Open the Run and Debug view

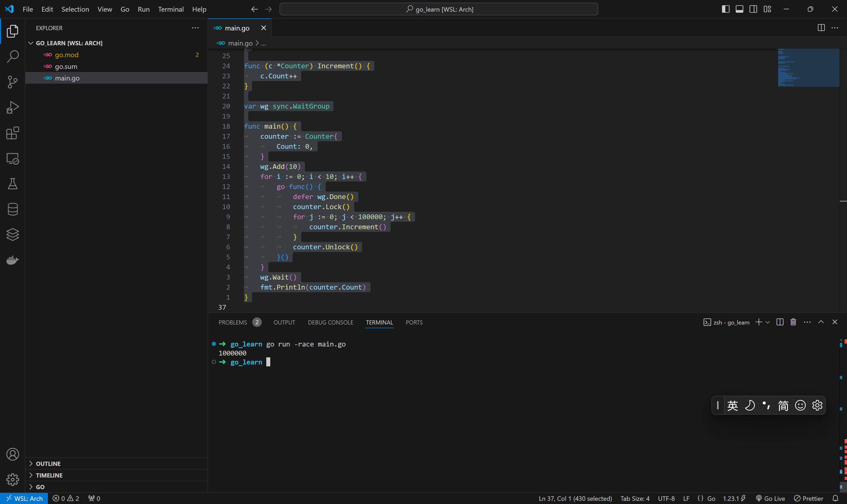(x=12, y=107)
